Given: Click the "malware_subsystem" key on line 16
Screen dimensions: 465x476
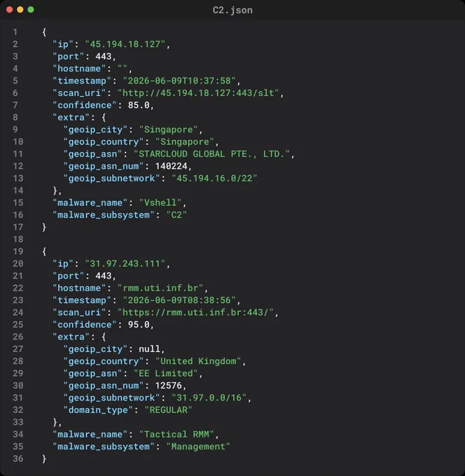Looking at the screenshot, I should pyautogui.click(x=104, y=215).
